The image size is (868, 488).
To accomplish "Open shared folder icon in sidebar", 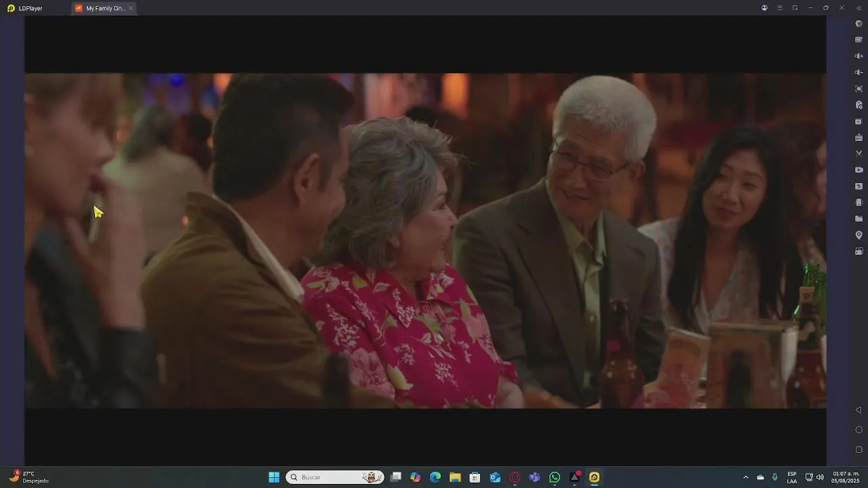I will tap(859, 219).
